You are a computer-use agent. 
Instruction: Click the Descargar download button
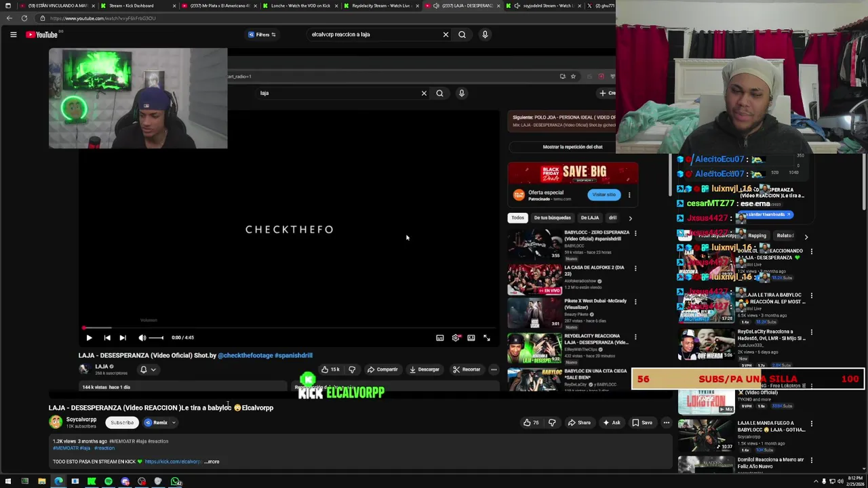click(x=425, y=369)
